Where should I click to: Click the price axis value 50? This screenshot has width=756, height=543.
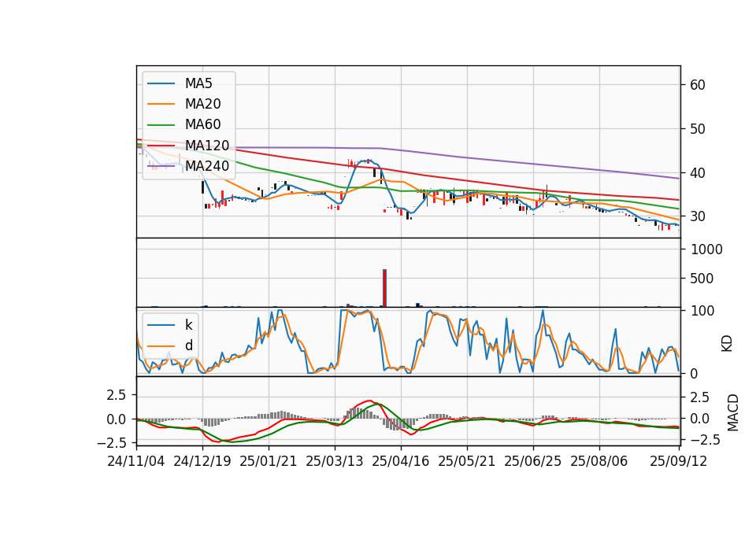coord(698,129)
